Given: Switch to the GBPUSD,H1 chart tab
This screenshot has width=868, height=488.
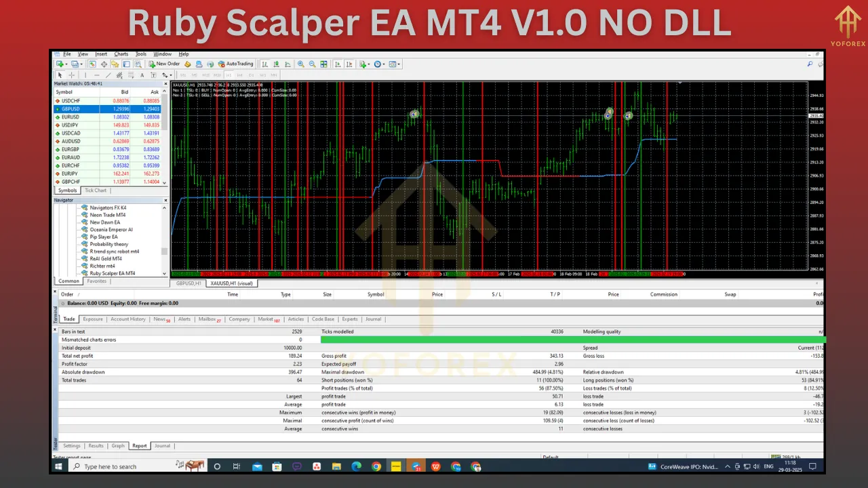Looking at the screenshot, I should pyautogui.click(x=189, y=283).
